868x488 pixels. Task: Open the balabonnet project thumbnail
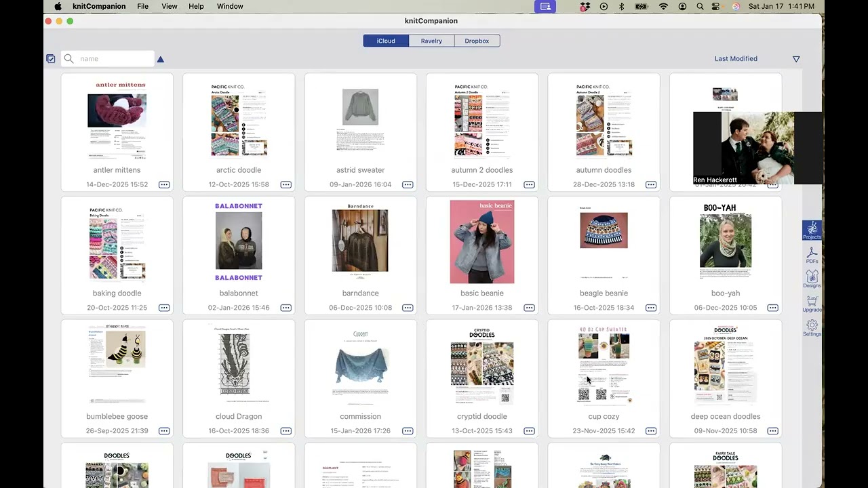coord(239,241)
